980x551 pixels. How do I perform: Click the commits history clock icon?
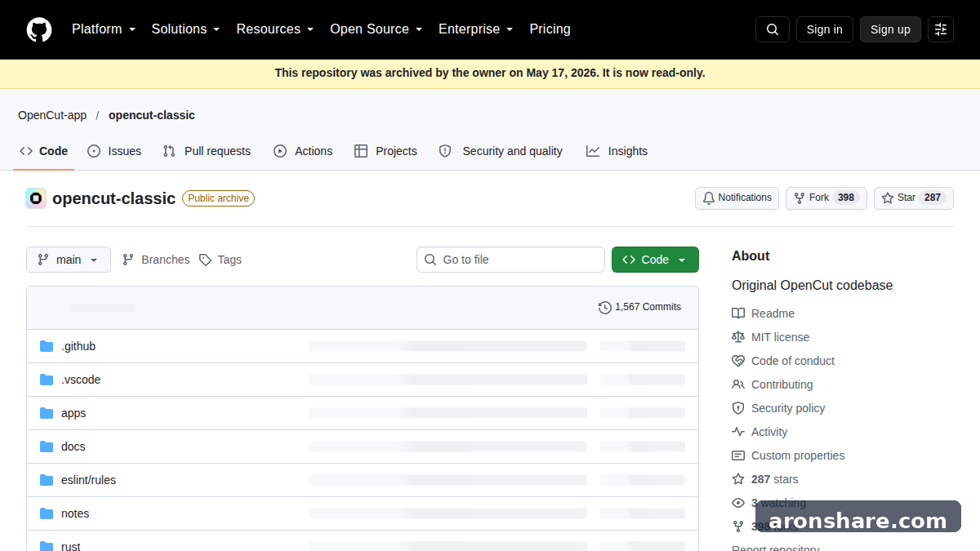click(605, 308)
